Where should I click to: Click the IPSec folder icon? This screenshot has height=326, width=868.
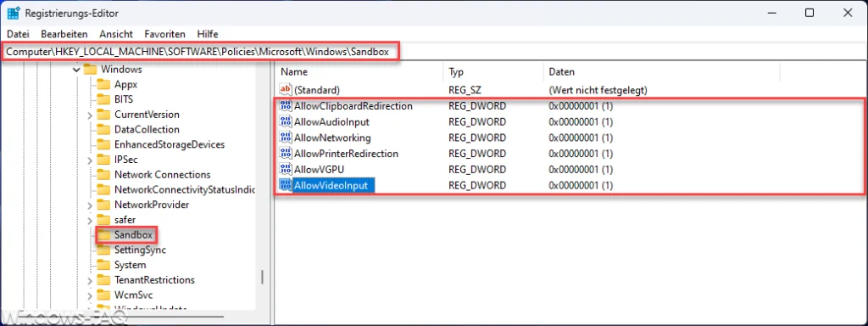click(103, 160)
